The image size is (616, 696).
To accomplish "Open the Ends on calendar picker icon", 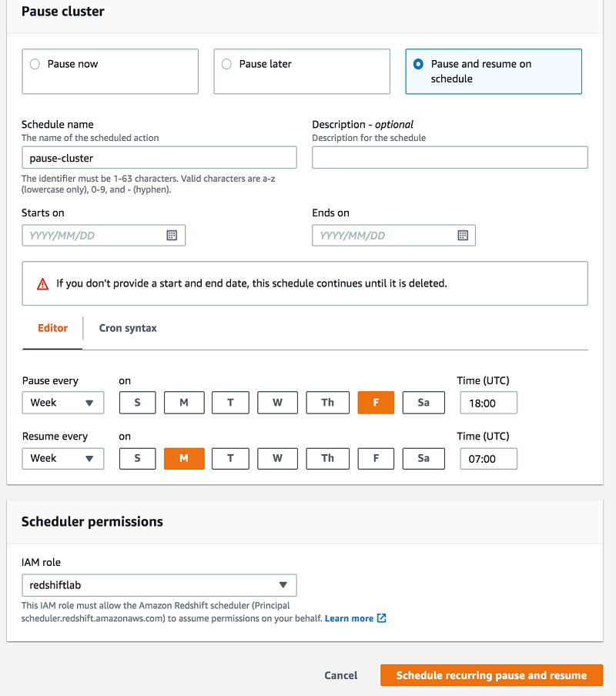I will point(463,236).
